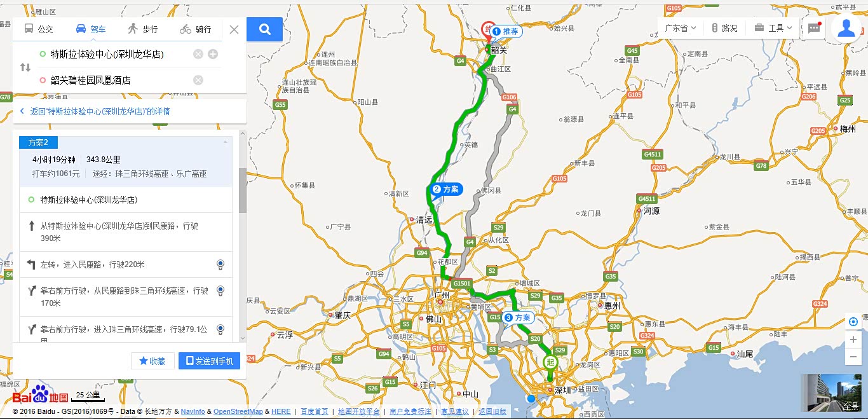
Task: Collapse the 方案2 route details panel
Action: tap(224, 142)
